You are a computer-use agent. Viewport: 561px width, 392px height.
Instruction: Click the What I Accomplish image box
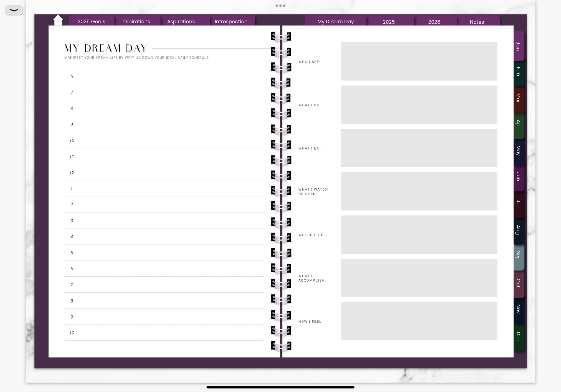[419, 278]
